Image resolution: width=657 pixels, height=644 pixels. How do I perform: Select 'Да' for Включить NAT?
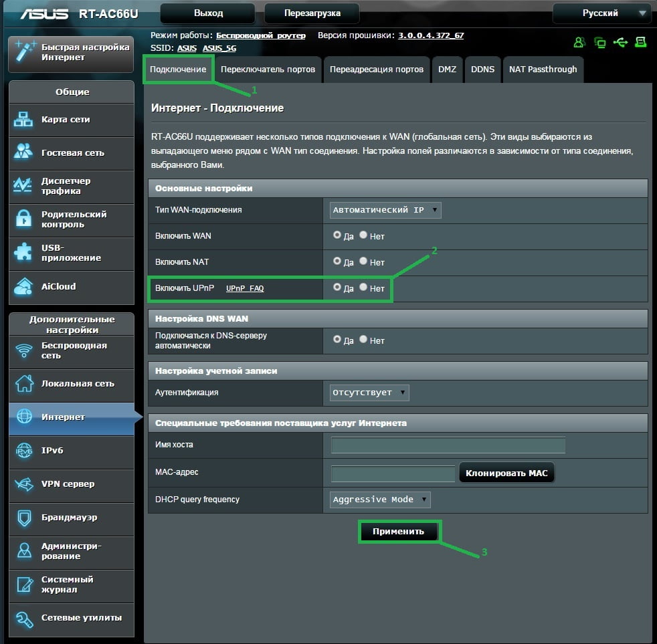[x=337, y=261]
